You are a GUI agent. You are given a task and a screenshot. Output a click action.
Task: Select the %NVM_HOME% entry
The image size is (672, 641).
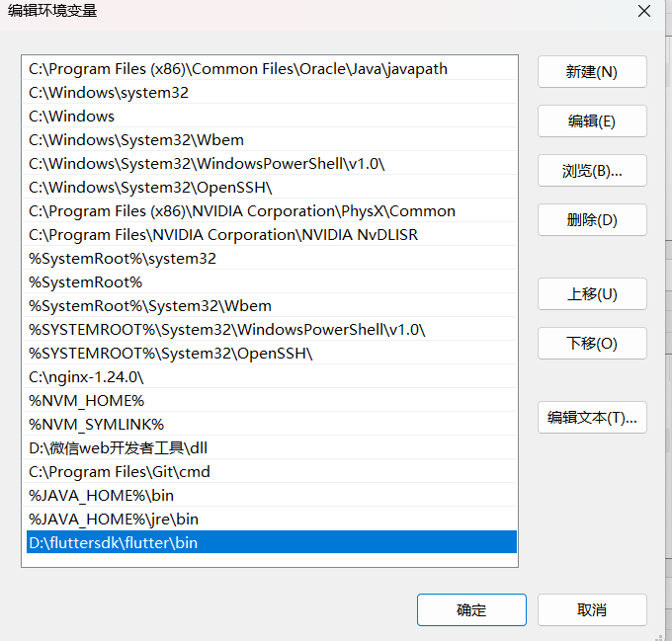click(x=272, y=400)
